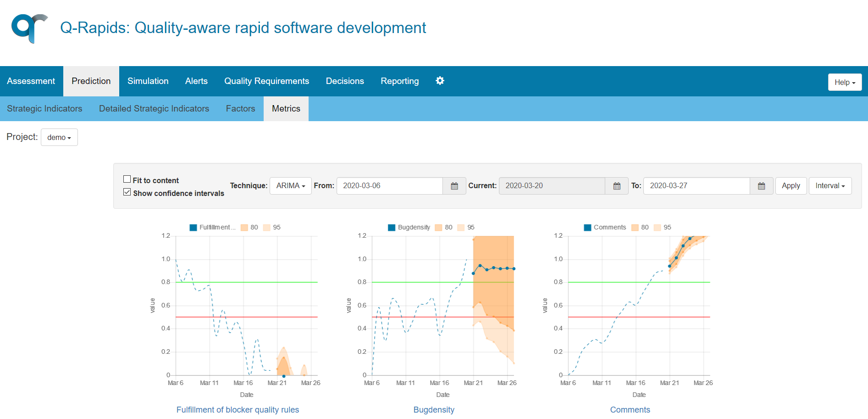
Task: Open the calendar picker for the Current date
Action: 616,186
